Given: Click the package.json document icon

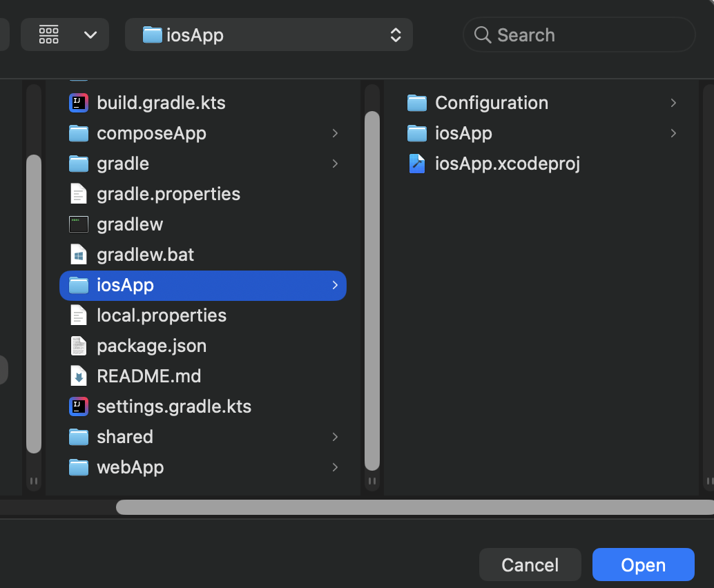Looking at the screenshot, I should point(78,346).
